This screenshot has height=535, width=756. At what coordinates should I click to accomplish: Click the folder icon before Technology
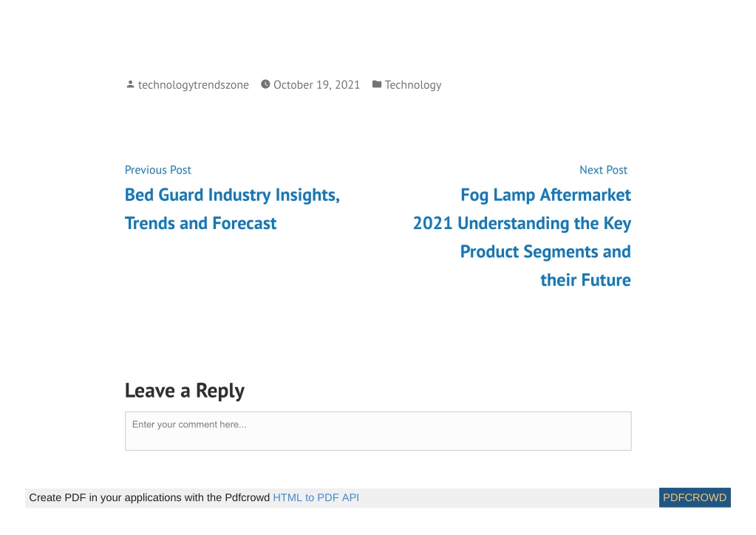(x=377, y=84)
